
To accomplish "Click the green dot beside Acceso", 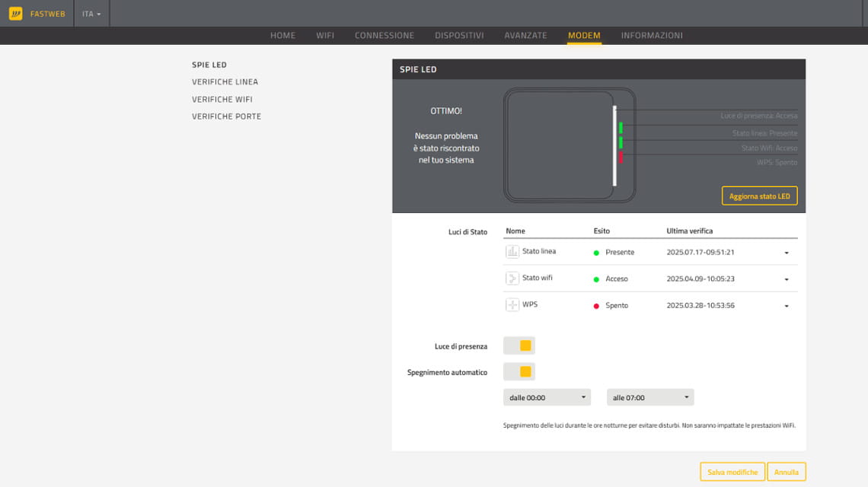I will pos(596,279).
